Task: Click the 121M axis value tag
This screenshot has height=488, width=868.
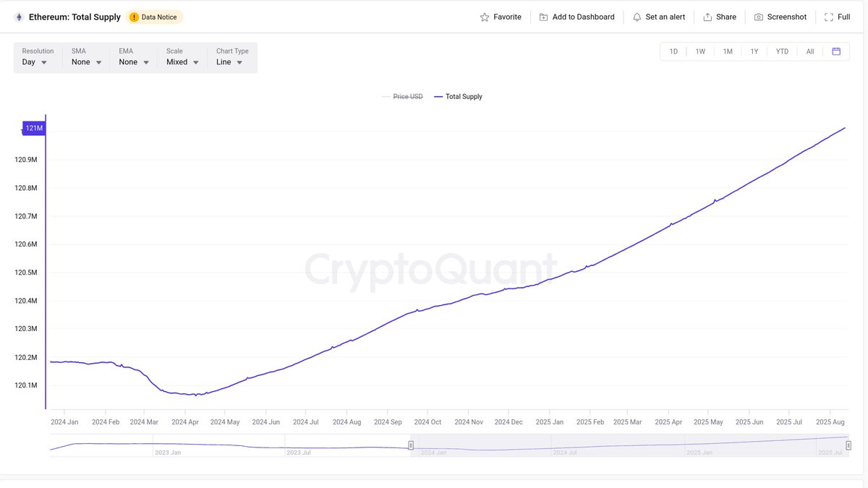Action: coord(34,128)
